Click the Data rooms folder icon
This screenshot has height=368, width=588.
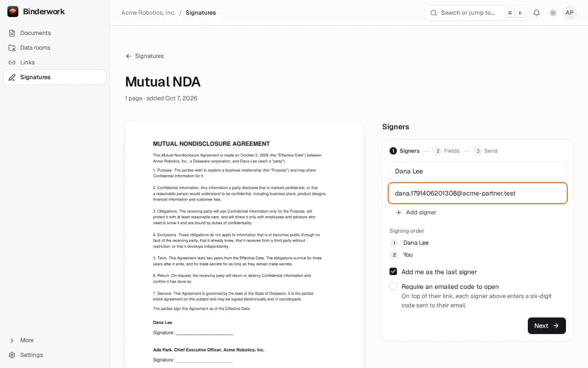[x=12, y=48]
